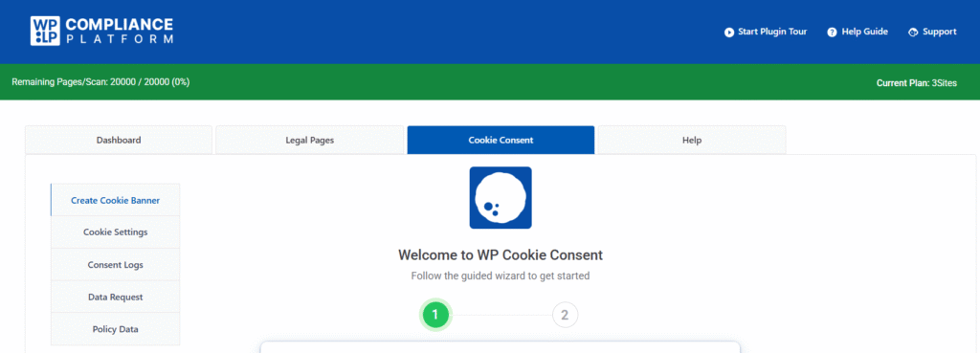This screenshot has width=980, height=353.
Task: Click the Support headset icon
Action: [913, 32]
